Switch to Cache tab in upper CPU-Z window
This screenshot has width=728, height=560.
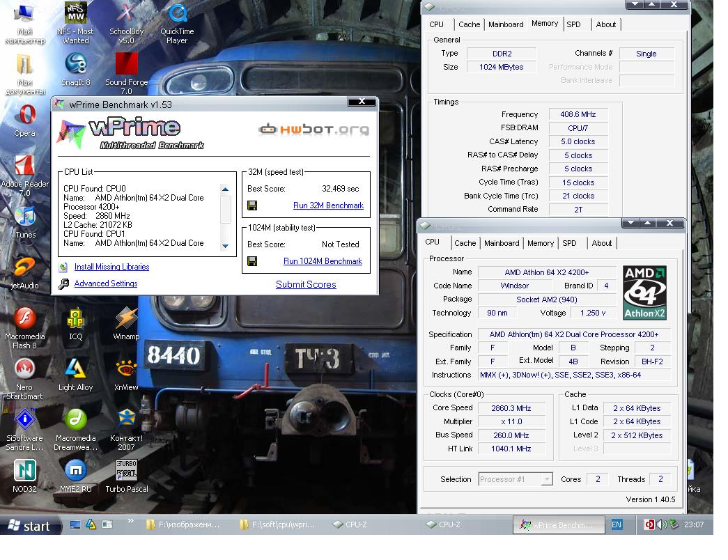[x=470, y=24]
